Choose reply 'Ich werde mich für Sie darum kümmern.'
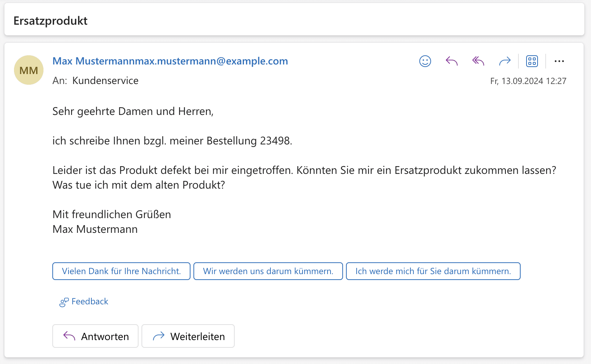591x364 pixels. 433,271
